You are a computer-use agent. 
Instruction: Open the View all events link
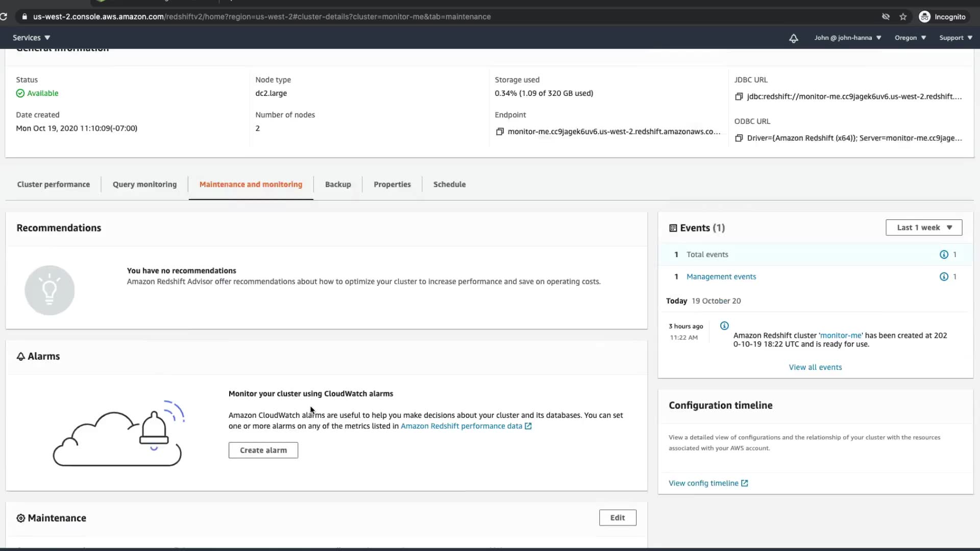815,367
